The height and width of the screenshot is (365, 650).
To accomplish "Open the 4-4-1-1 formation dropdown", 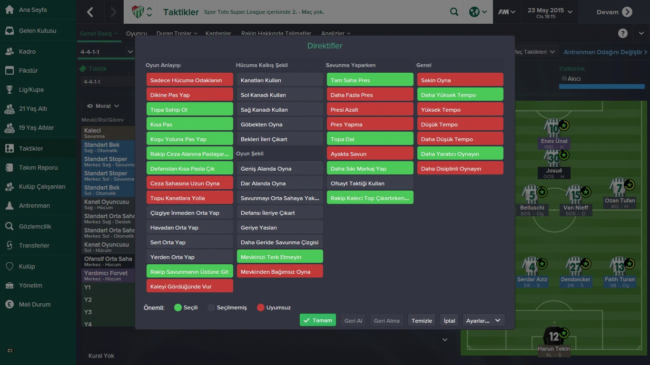I will [107, 52].
